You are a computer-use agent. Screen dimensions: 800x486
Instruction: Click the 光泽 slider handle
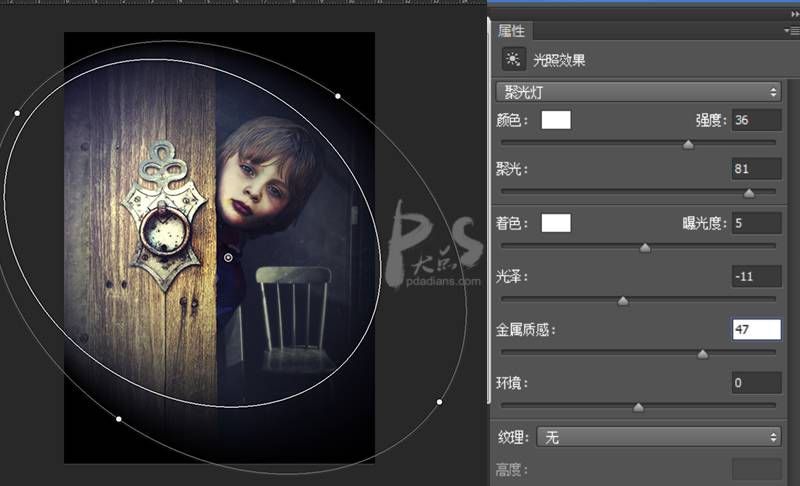point(623,301)
